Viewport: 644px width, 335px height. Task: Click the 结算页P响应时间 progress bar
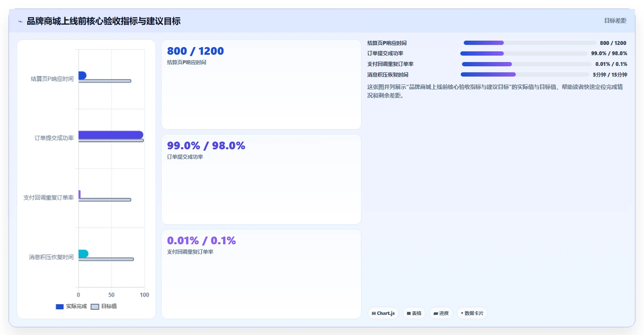point(530,43)
